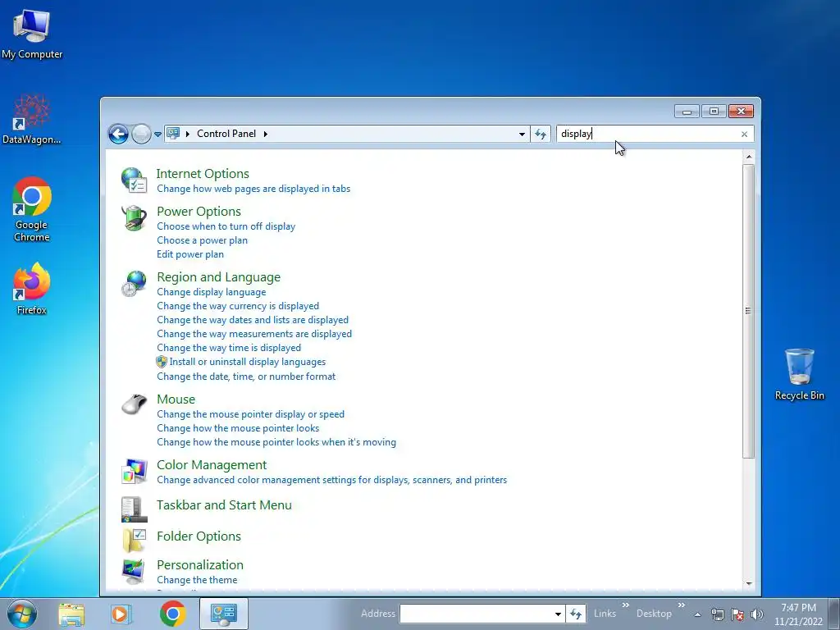This screenshot has height=630, width=840.
Task: Select the Control Panel taskbar button
Action: pos(223,614)
